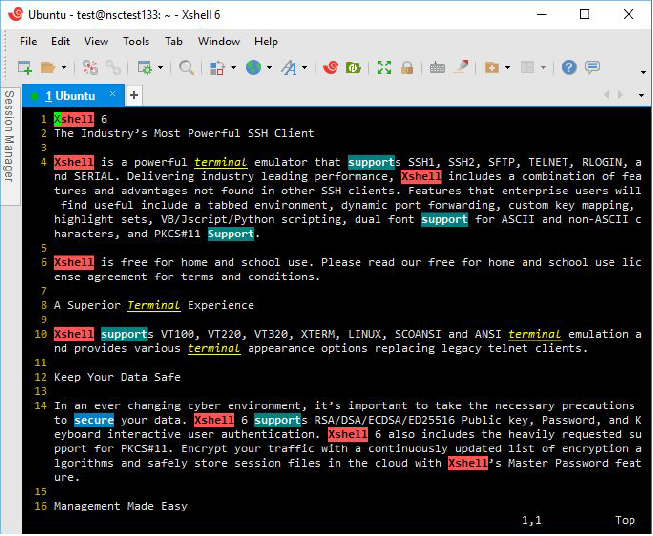Screen dimensions: 653x536
Task: Click the grayed layout grid icon
Action: [528, 67]
